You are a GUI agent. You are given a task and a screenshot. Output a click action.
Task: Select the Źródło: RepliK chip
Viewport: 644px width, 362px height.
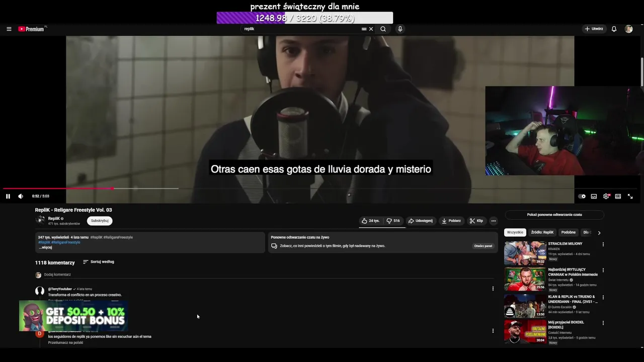point(542,232)
